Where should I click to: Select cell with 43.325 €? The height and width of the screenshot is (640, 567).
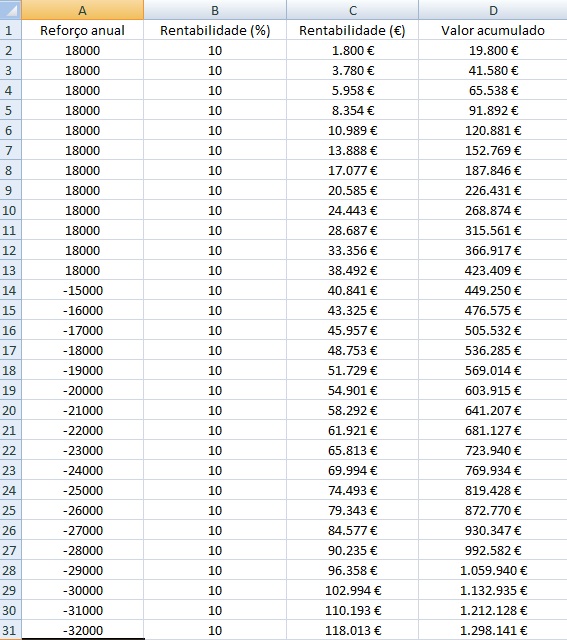click(x=352, y=310)
